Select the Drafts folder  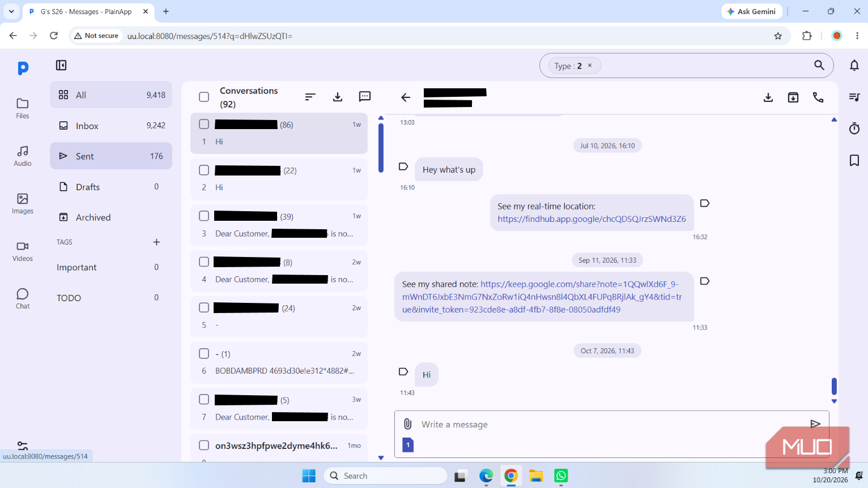tap(111, 186)
